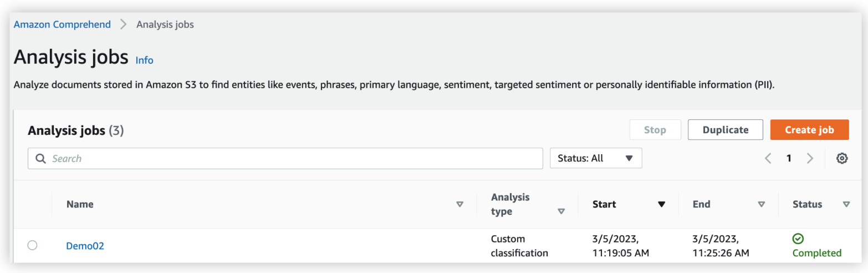Focus the analysis jobs search field
Screen dimensions: 868x273
[x=294, y=159]
